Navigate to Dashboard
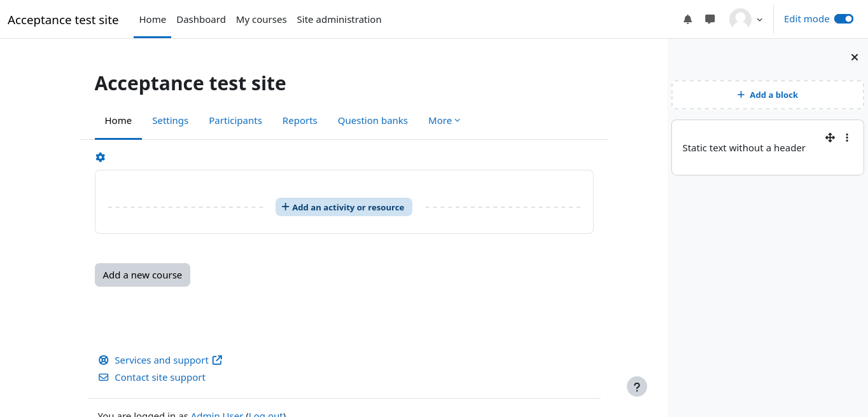The height and width of the screenshot is (417, 868). 201,20
